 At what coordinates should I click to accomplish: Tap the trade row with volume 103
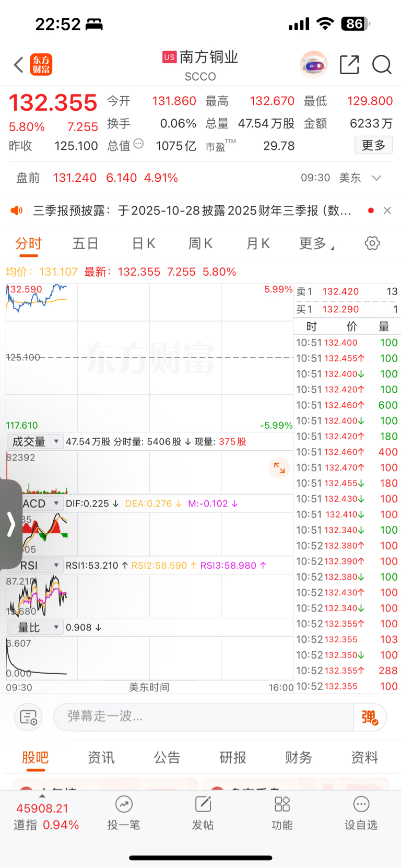coord(347,639)
